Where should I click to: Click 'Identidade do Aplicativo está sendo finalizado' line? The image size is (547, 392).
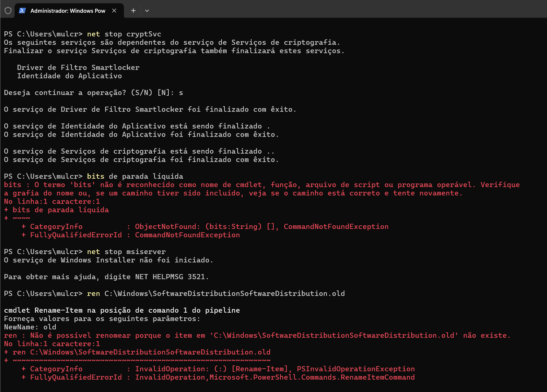pyautogui.click(x=137, y=126)
